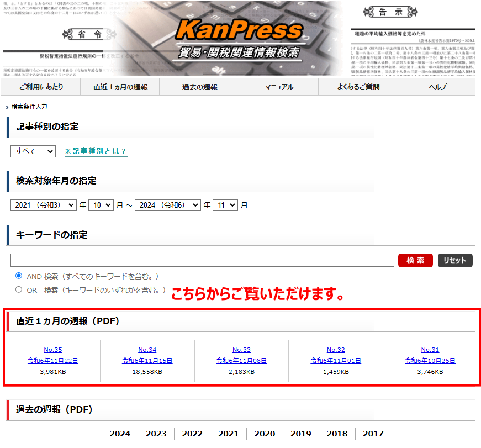Open the No.33 weekly report link

[241, 350]
